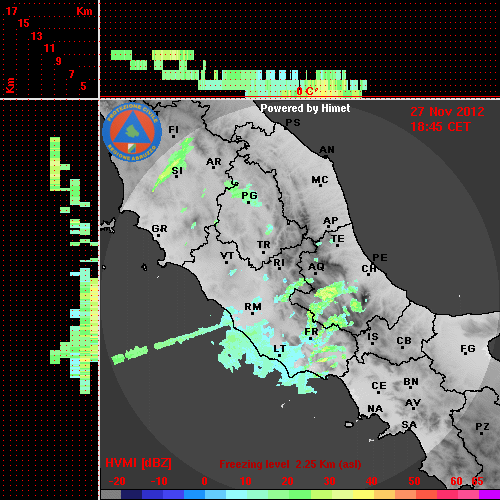The image size is (500, 500).
Task: Click the VT city label
Action: 227,256
